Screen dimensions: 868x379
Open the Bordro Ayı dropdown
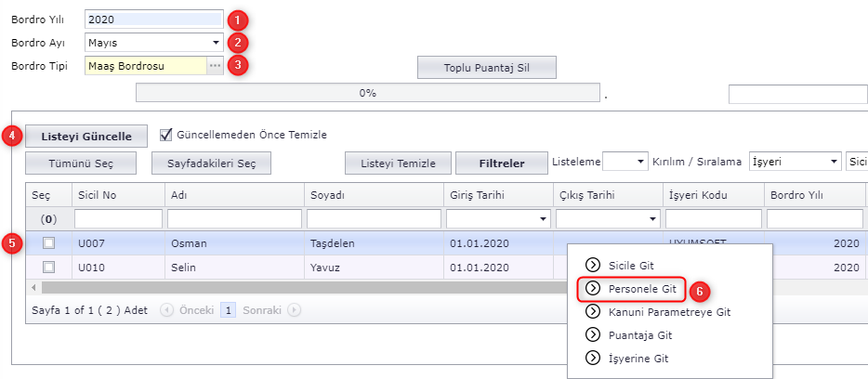(x=216, y=43)
